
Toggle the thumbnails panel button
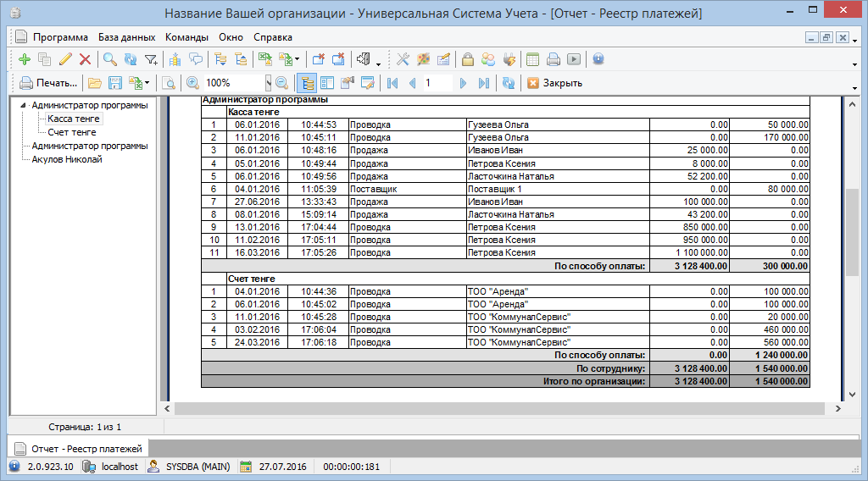326,83
